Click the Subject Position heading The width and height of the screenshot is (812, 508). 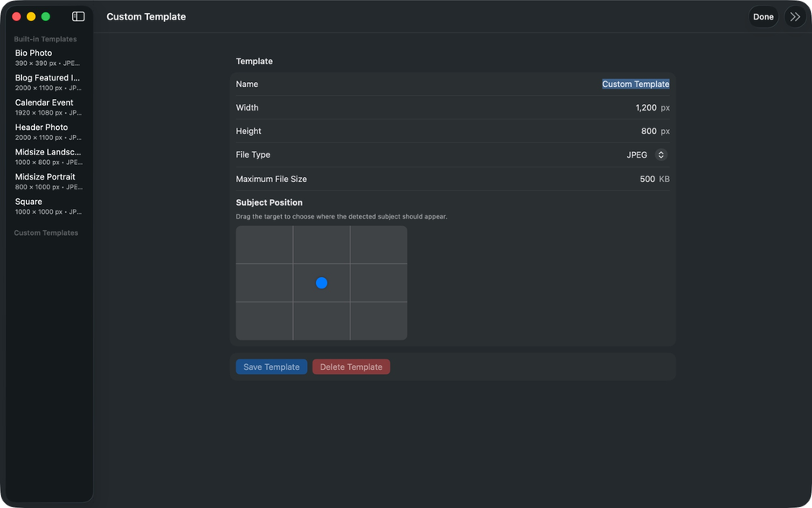[270, 202]
